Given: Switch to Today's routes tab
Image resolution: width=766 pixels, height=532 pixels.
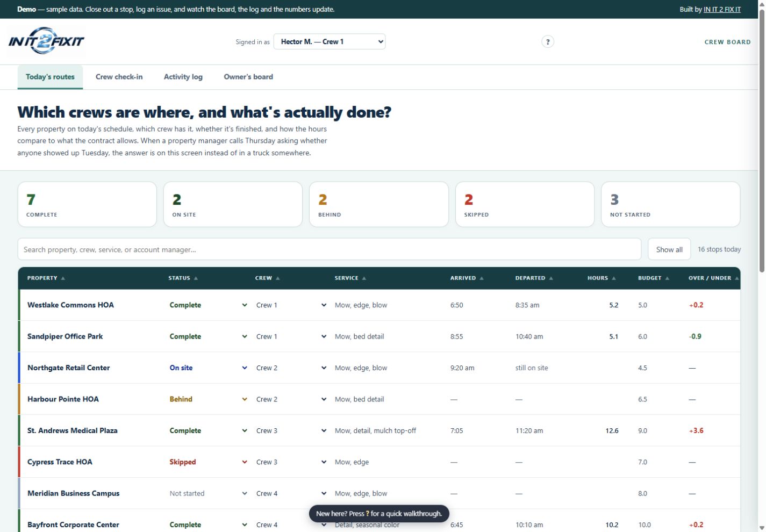Looking at the screenshot, I should (x=50, y=77).
